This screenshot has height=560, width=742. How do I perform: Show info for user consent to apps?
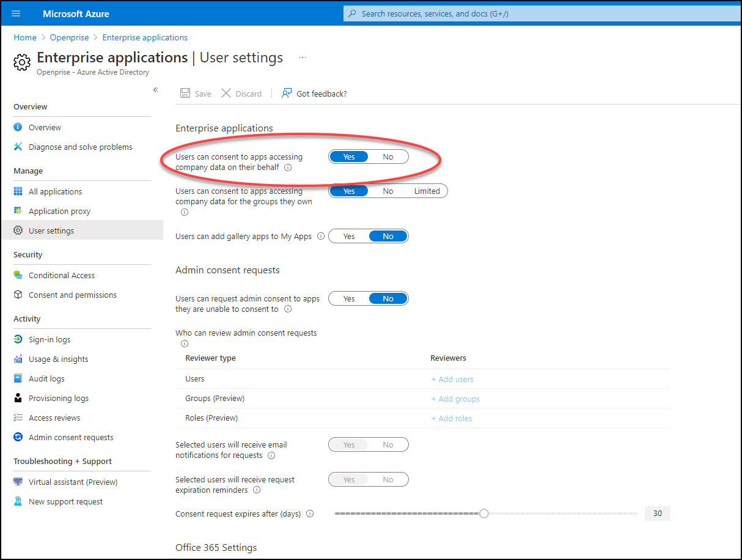288,168
